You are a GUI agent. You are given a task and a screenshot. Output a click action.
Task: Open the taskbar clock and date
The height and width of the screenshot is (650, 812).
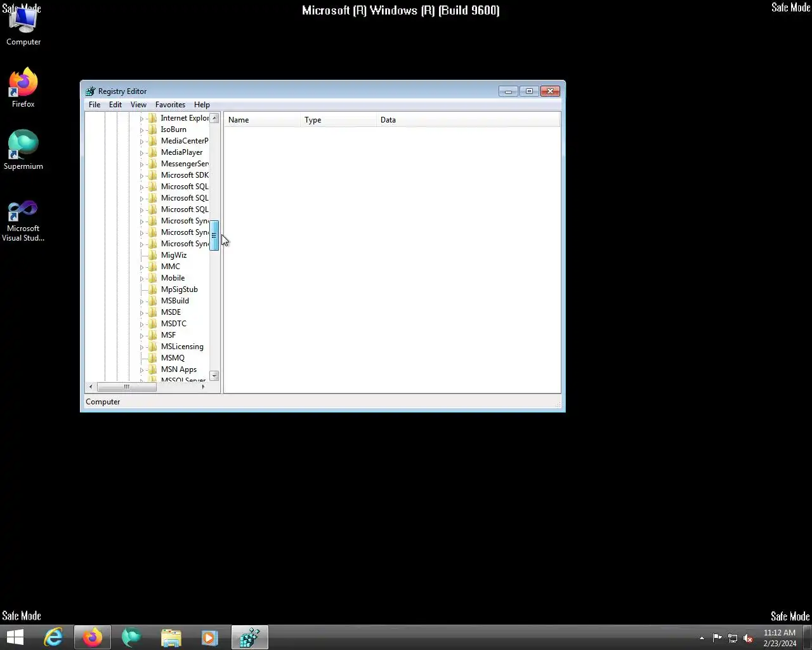pos(780,638)
